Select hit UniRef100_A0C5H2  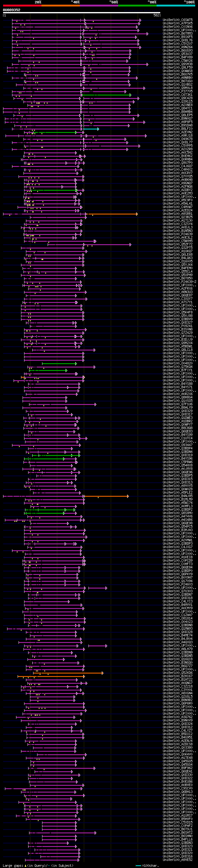click(178, 153)
